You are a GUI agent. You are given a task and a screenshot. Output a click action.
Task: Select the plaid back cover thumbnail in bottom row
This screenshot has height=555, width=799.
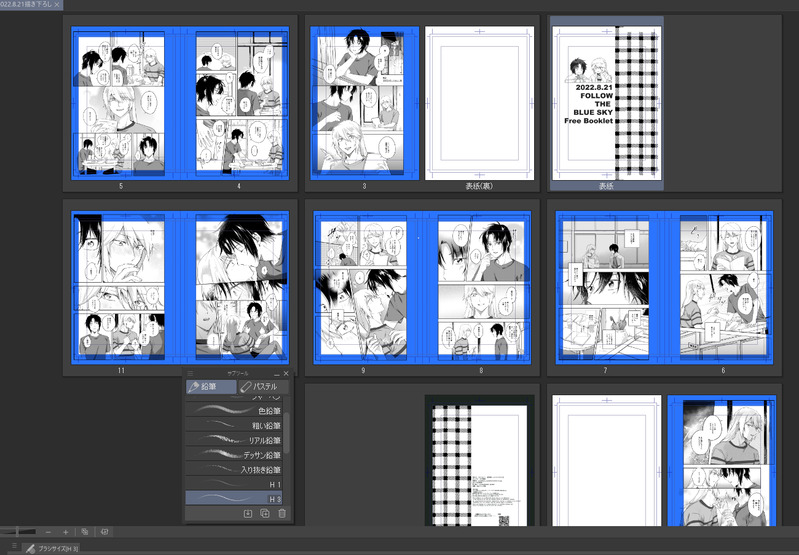(480, 461)
